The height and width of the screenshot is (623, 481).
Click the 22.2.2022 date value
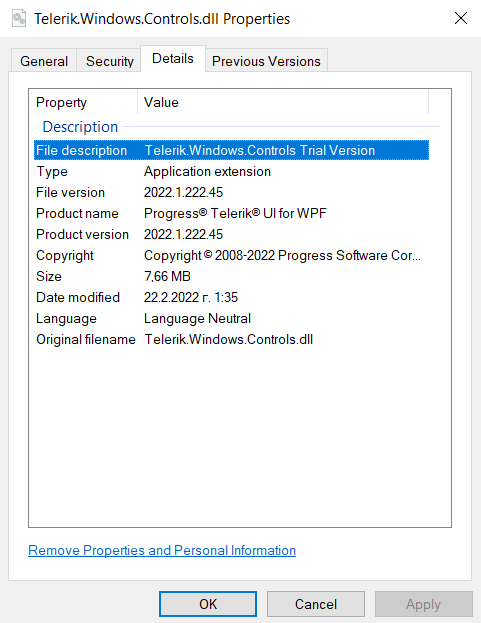click(x=191, y=297)
